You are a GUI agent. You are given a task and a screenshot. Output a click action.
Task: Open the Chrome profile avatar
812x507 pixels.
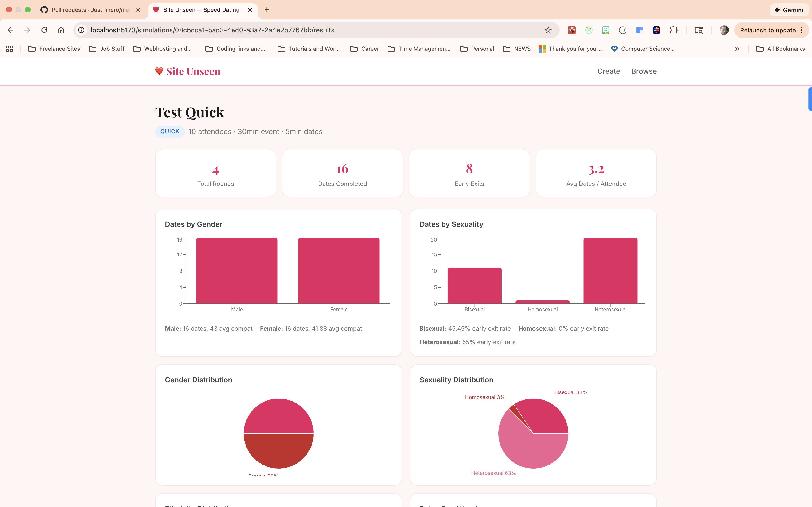click(724, 30)
